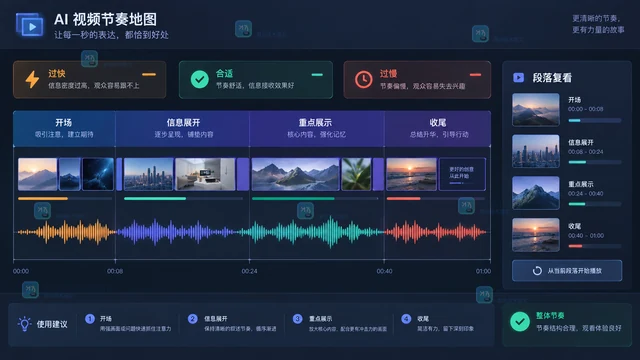The image size is (640, 360).
Task: Open the dark starry clip in 开场 timeline
Action: click(98, 174)
